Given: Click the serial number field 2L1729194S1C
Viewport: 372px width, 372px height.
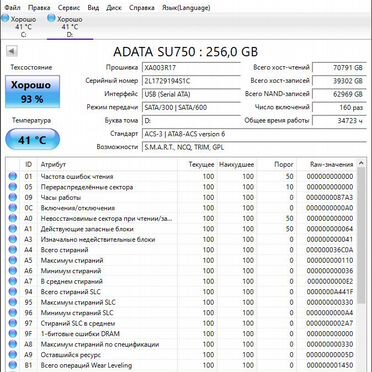Looking at the screenshot, I should click(x=191, y=81).
